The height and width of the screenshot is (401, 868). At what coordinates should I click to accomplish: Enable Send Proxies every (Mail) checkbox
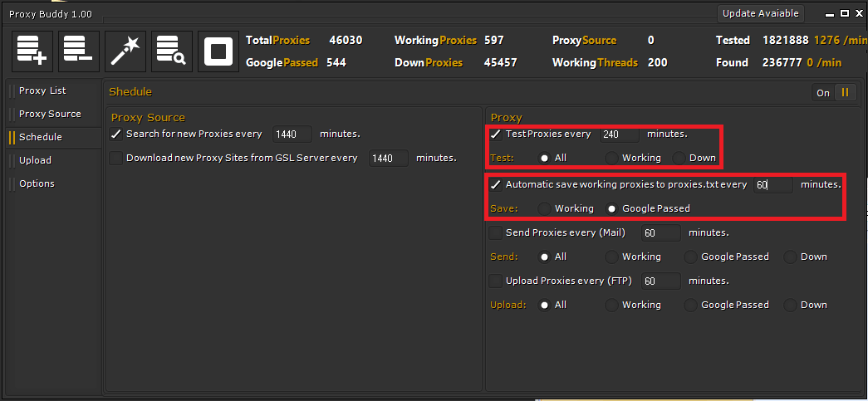[x=495, y=232]
